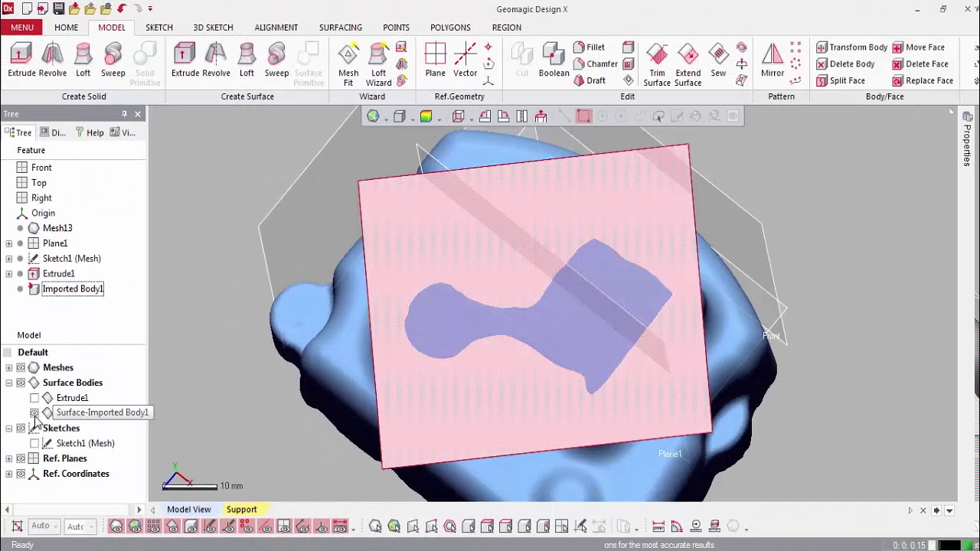Apply a Draft edit
Image resolution: width=980 pixels, height=551 pixels.
590,81
